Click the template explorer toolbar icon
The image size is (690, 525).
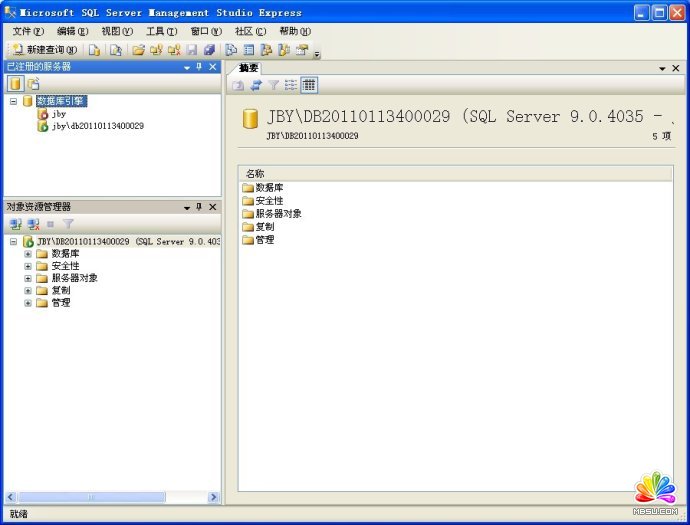(284, 50)
